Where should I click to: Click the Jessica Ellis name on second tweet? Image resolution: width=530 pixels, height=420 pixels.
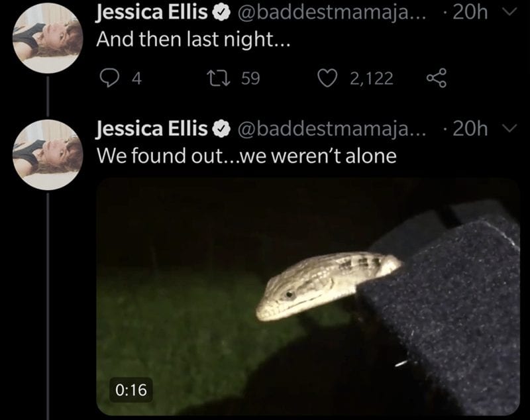[152, 129]
